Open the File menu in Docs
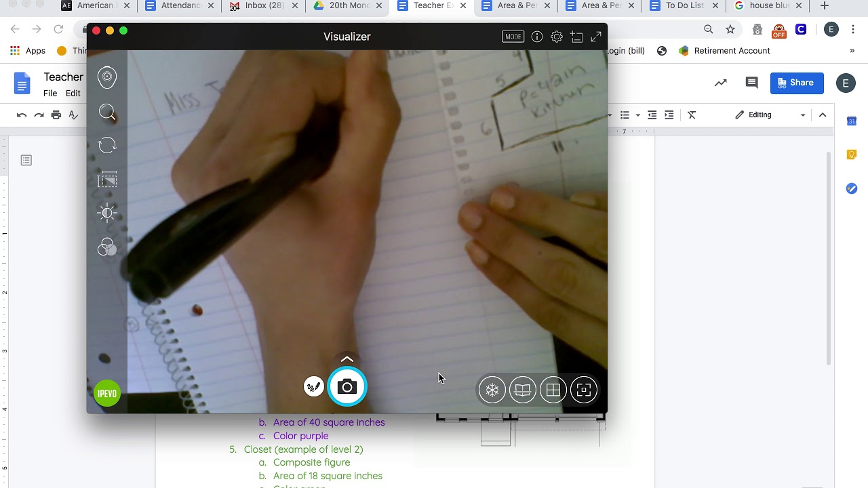This screenshot has width=868, height=488. [50, 94]
